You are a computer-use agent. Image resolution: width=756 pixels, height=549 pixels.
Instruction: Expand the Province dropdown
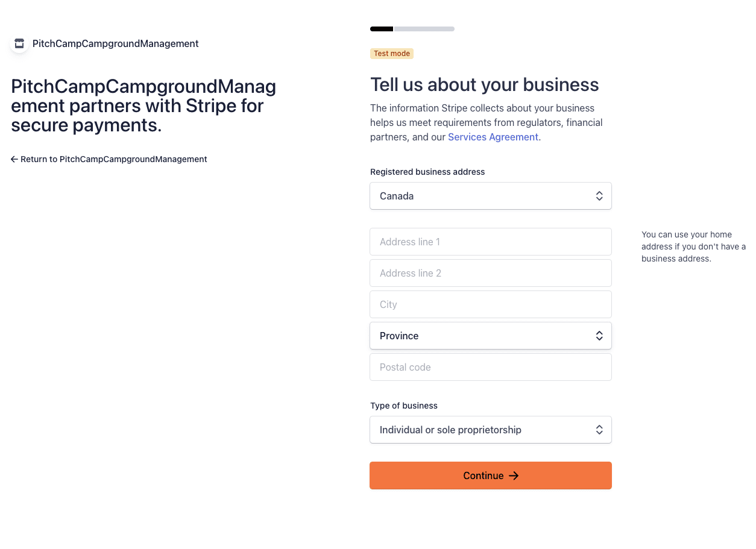pos(491,336)
